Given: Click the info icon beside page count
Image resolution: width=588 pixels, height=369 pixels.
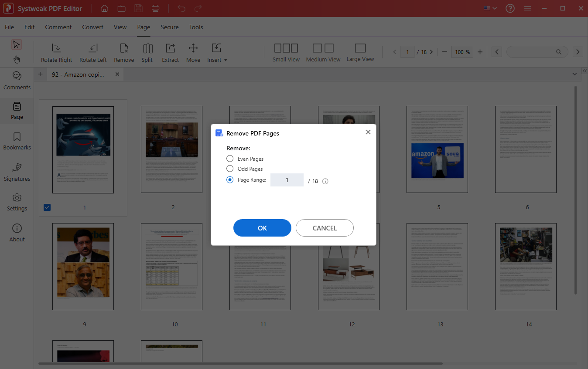Looking at the screenshot, I should [x=325, y=181].
